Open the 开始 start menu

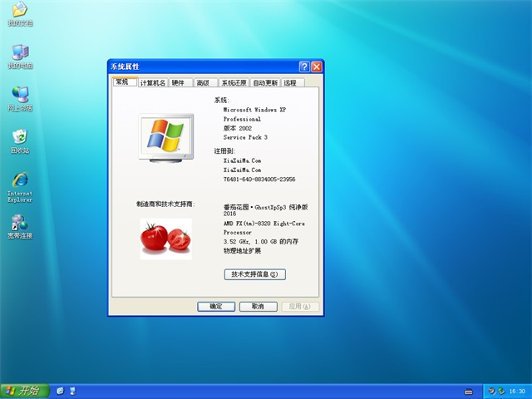pos(23,390)
